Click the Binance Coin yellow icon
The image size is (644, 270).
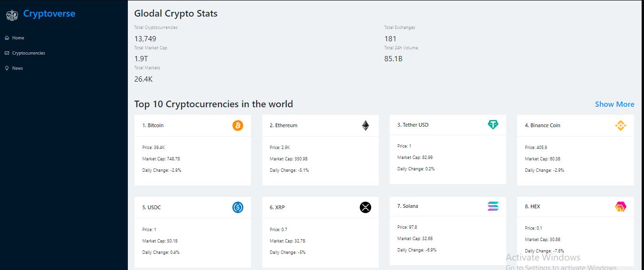(620, 125)
